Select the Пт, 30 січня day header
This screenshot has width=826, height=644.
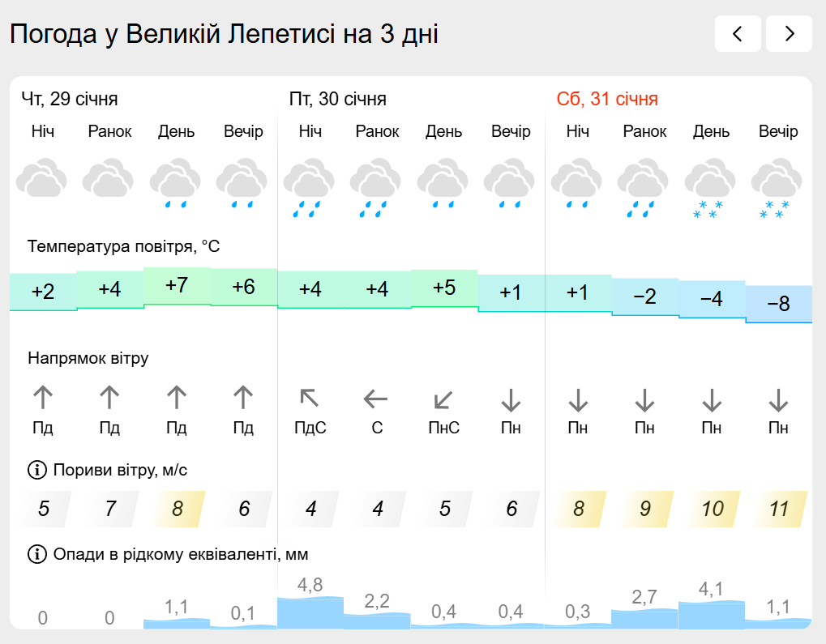[x=338, y=100]
